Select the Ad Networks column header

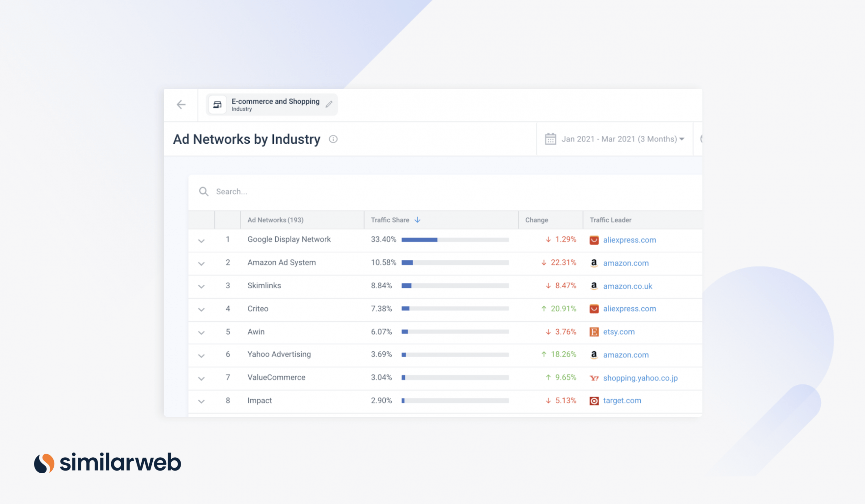[x=275, y=220]
